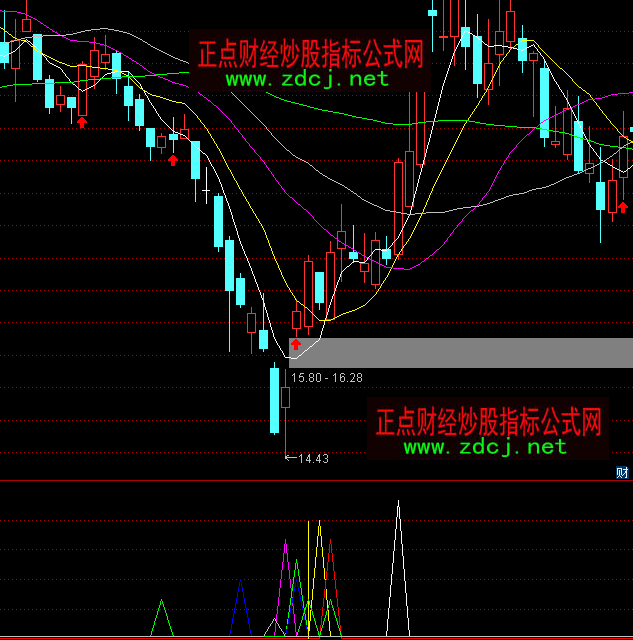The height and width of the screenshot is (640, 633).
Task: Click the lower red Chinese watermark title
Action: 488,421
